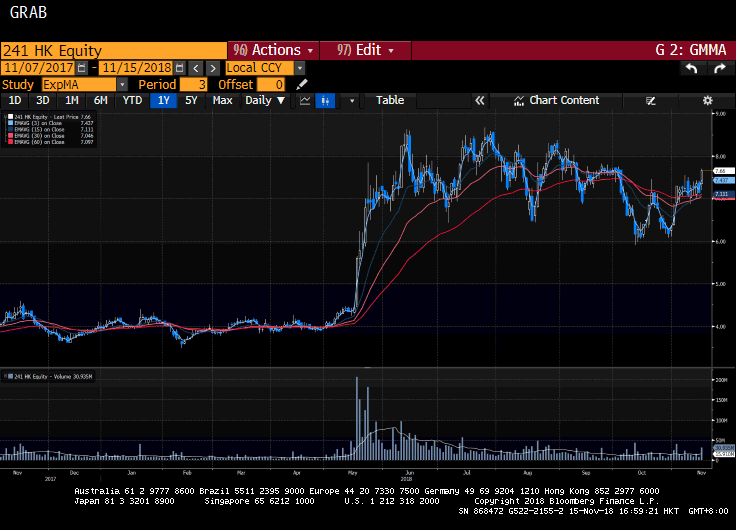Shift date range forward with right arrow
736x530 pixels.
[x=213, y=68]
